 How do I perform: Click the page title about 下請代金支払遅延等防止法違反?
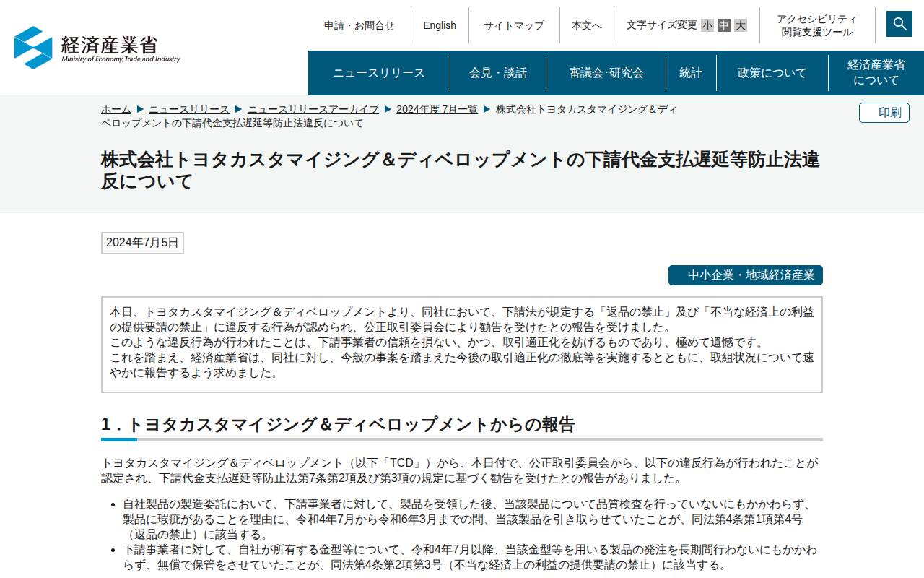461,171
